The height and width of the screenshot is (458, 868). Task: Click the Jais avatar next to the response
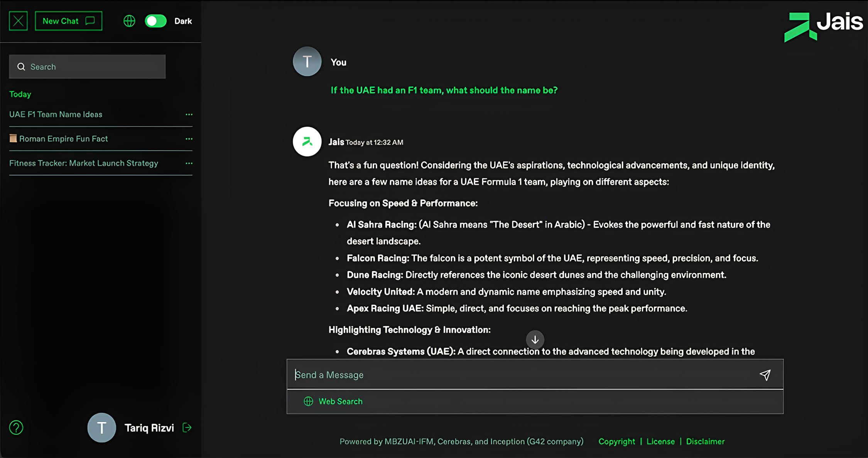coord(307,142)
